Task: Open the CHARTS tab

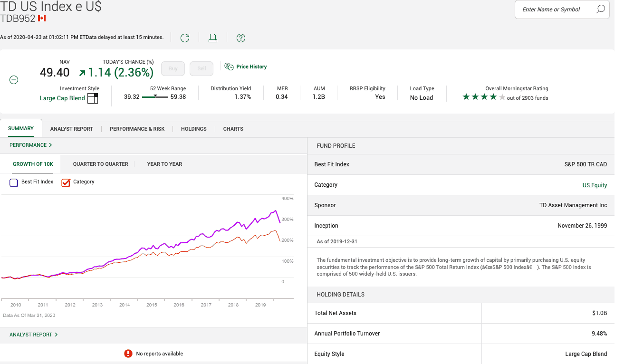Action: (x=233, y=129)
